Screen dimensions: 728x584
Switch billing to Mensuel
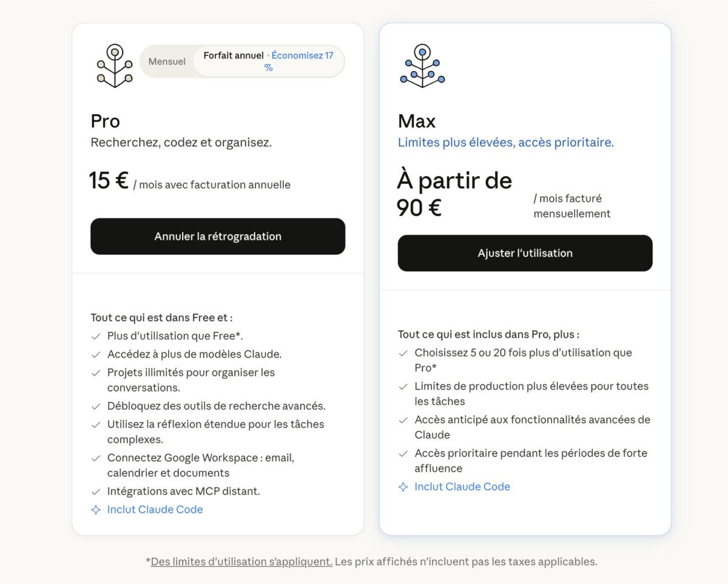[167, 61]
